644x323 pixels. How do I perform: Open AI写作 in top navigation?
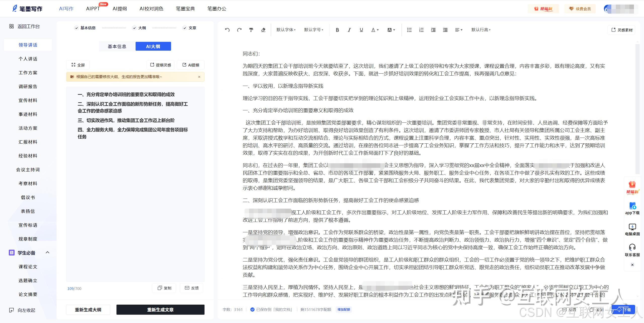pos(66,9)
